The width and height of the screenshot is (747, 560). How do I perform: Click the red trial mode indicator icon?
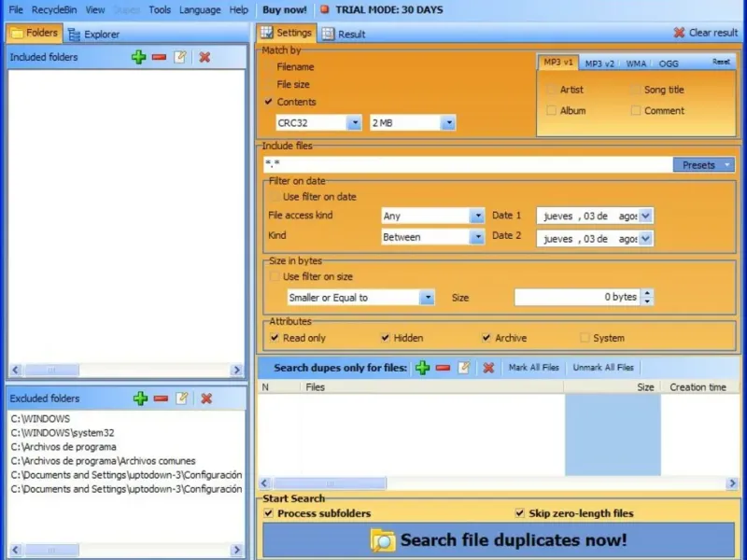click(x=324, y=9)
